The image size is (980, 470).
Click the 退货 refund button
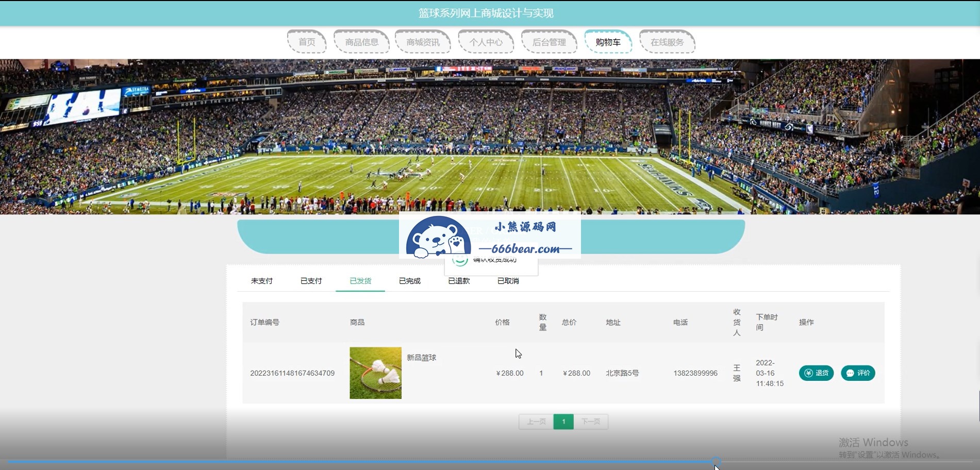[816, 373]
